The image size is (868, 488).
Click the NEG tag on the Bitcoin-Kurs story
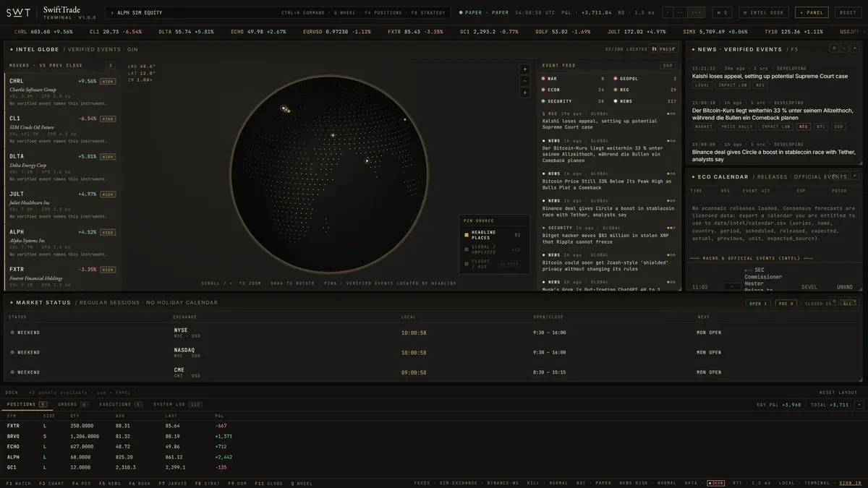pos(803,127)
